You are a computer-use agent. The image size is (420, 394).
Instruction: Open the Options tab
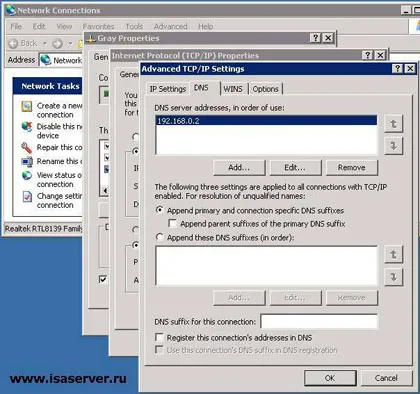coord(265,89)
